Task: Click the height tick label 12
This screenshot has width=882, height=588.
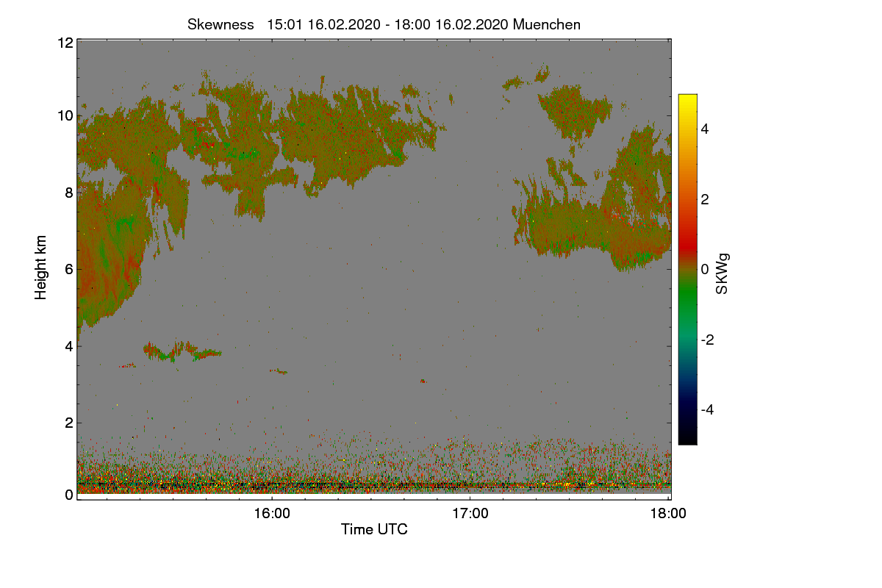Action: (x=64, y=43)
